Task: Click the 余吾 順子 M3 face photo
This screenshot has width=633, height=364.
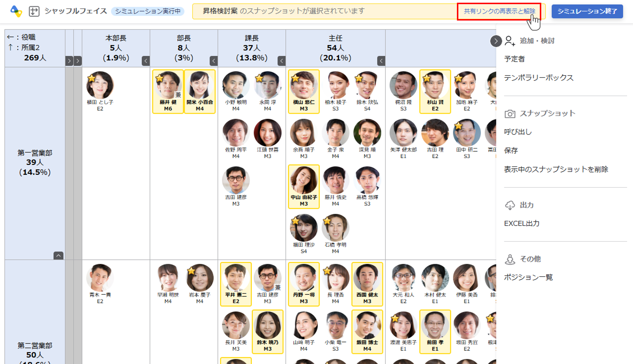Action: (304, 133)
